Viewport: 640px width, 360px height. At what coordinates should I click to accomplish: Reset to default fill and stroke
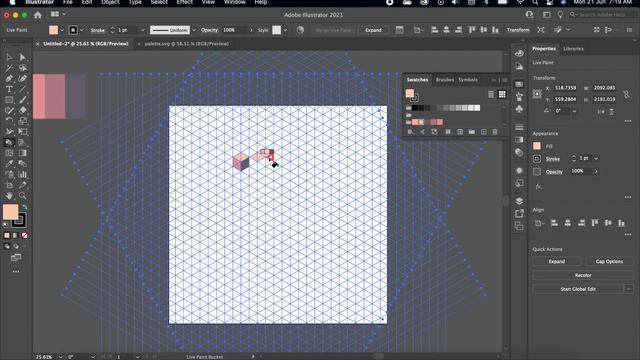coord(5,225)
